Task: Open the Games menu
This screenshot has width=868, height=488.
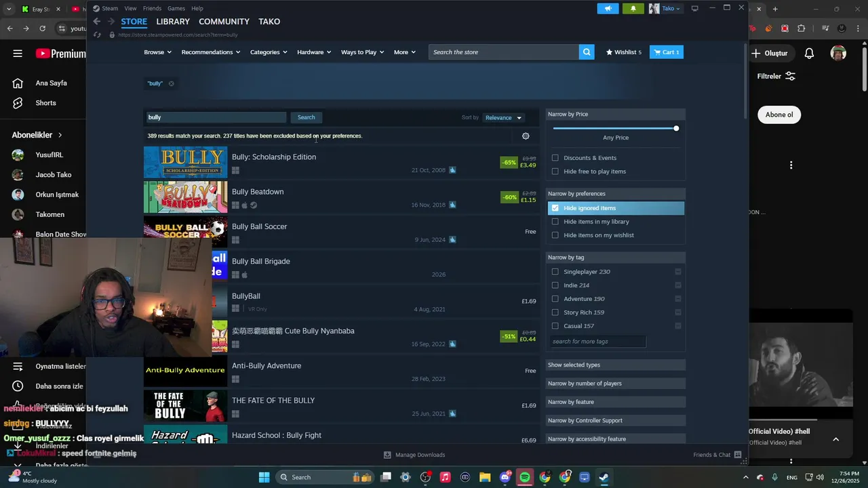Action: pyautogui.click(x=176, y=8)
